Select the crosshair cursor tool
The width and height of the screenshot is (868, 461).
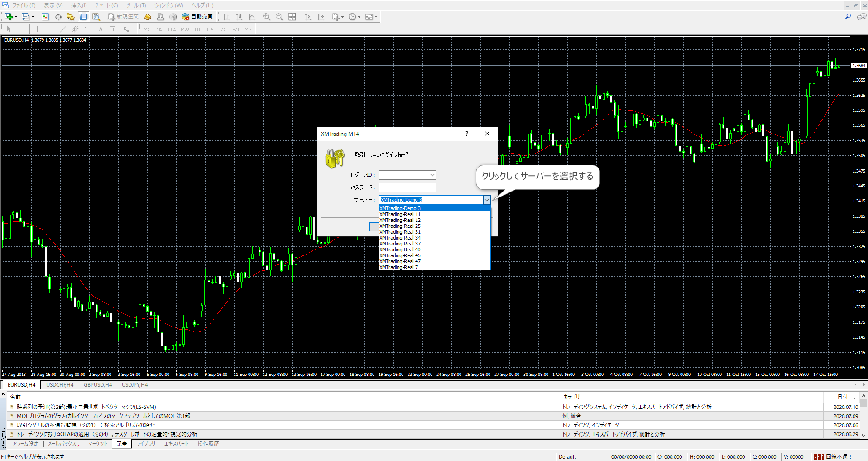(x=22, y=29)
